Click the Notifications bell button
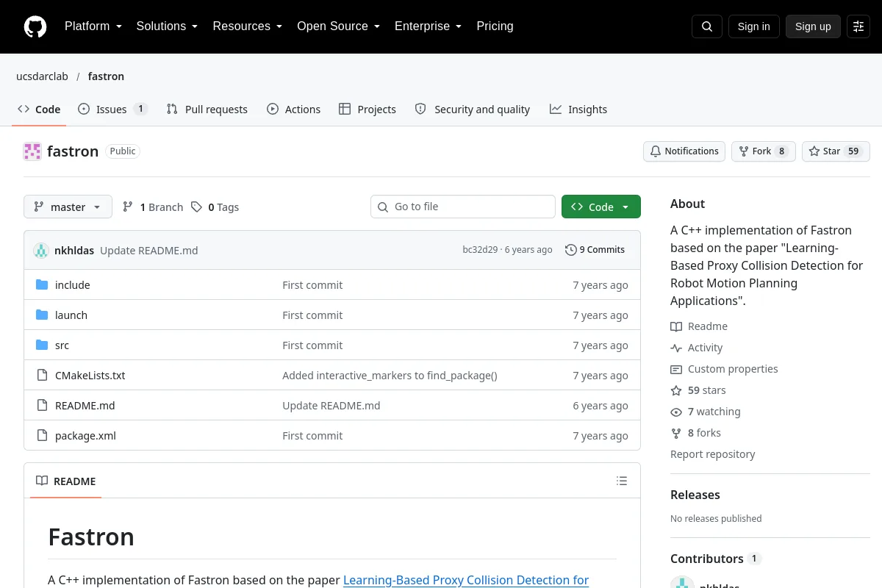 point(684,151)
